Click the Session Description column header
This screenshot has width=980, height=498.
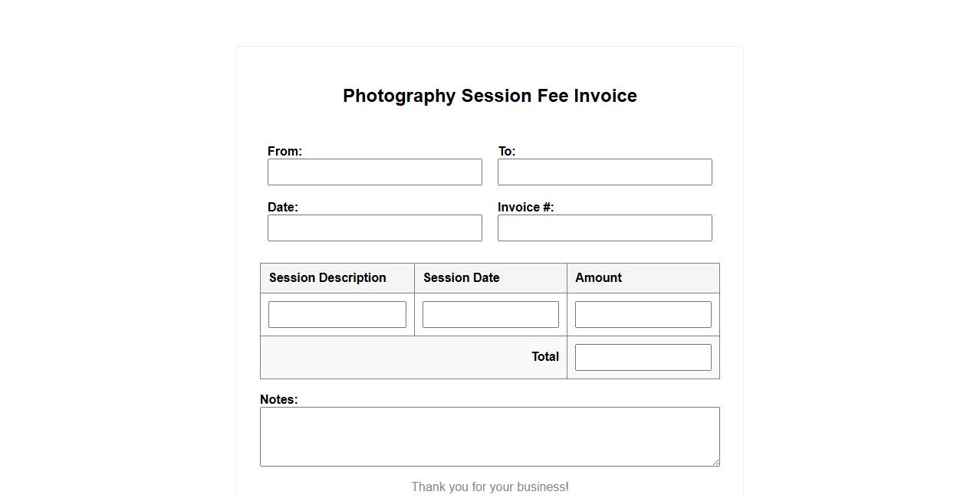click(x=327, y=278)
